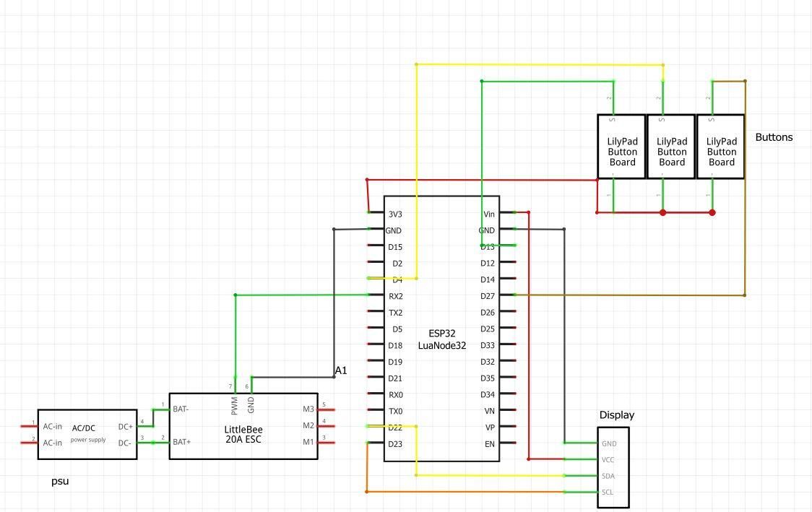
Task: Click the D34 pin on the ESP32
Action: coord(507,394)
